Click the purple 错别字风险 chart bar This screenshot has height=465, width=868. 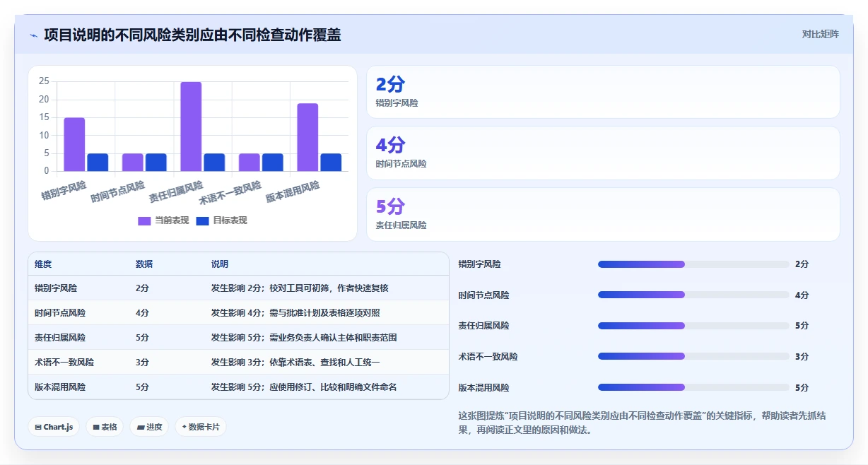[74, 144]
